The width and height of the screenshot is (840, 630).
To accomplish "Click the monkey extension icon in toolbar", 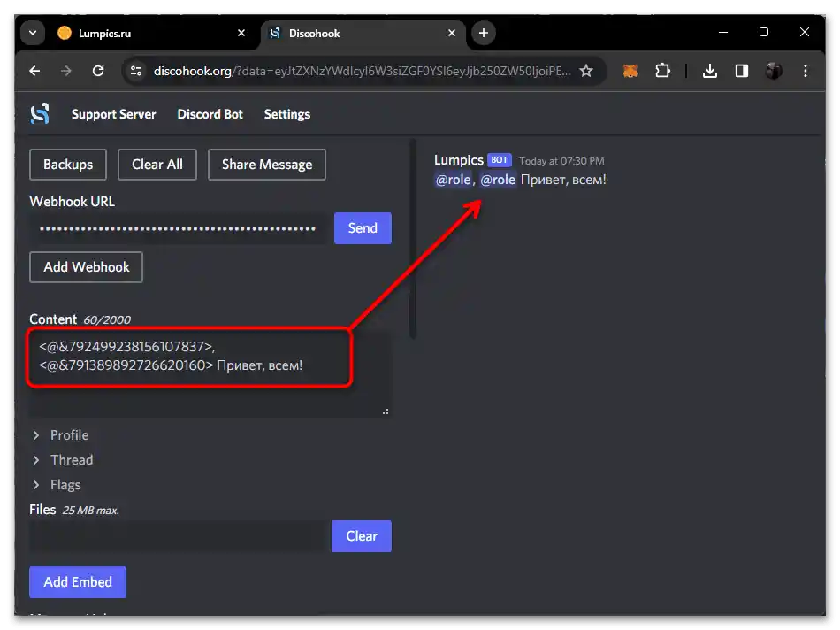I will tap(630, 69).
